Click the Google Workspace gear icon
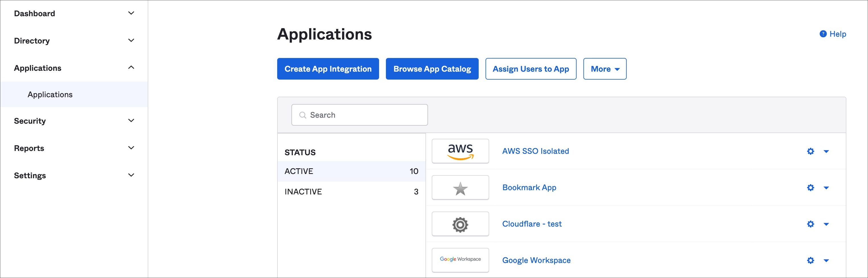The width and height of the screenshot is (868, 278). 811,260
